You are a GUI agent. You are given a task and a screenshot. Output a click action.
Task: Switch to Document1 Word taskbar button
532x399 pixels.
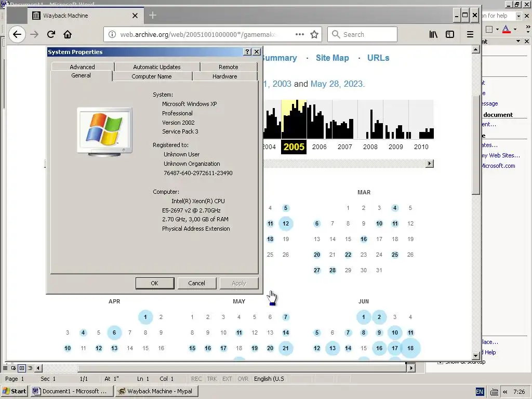[x=71, y=391]
